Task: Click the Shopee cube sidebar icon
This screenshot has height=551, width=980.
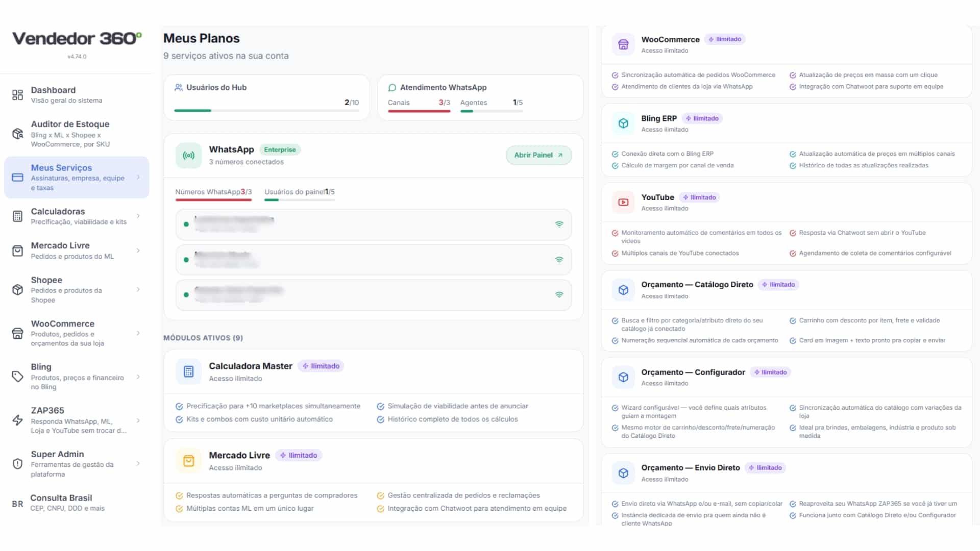Action: (x=17, y=290)
